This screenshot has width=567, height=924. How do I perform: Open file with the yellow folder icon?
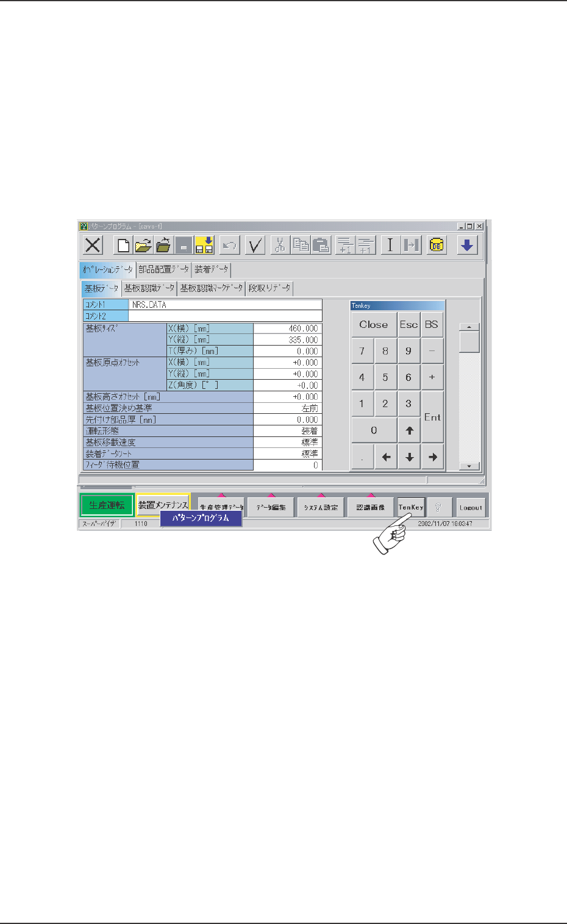pyautogui.click(x=144, y=246)
